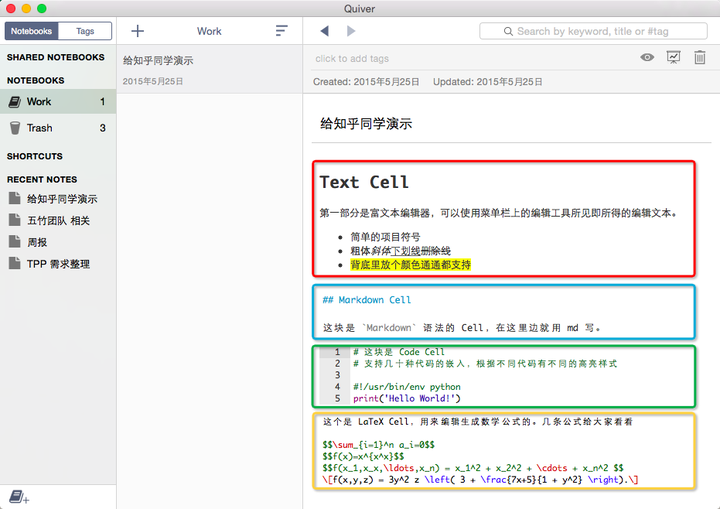The height and width of the screenshot is (509, 720).
Task: Delete note with the trash can icon
Action: pos(700,57)
